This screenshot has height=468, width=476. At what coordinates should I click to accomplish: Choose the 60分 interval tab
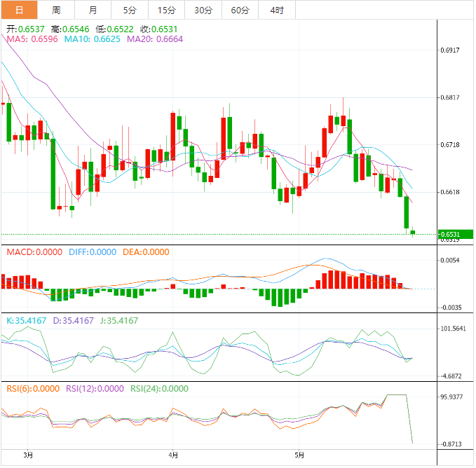click(240, 10)
